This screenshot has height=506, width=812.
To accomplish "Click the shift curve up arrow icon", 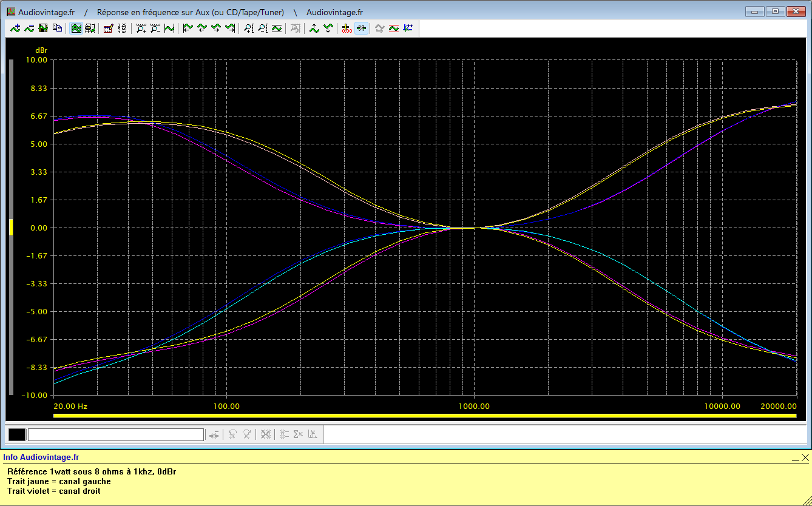I will pyautogui.click(x=314, y=28).
